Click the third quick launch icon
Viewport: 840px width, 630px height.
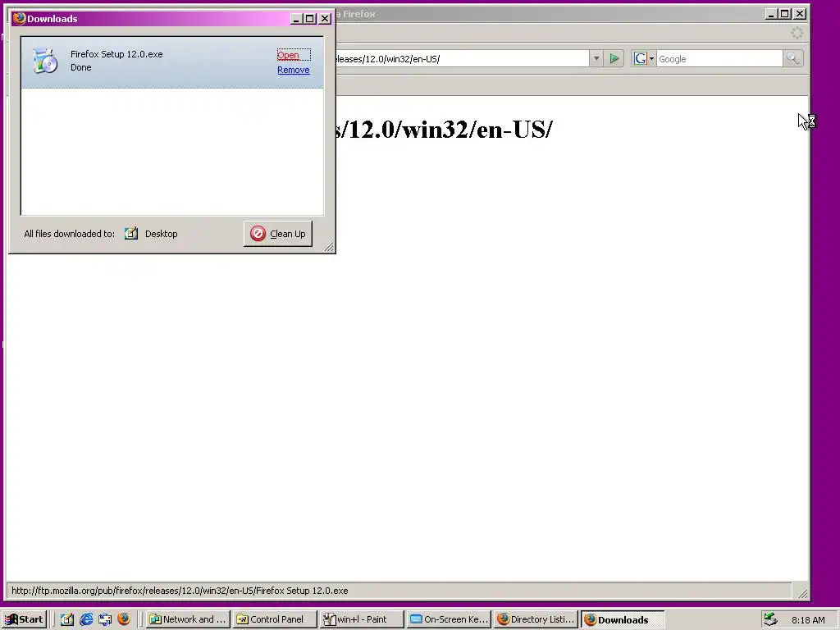point(105,619)
